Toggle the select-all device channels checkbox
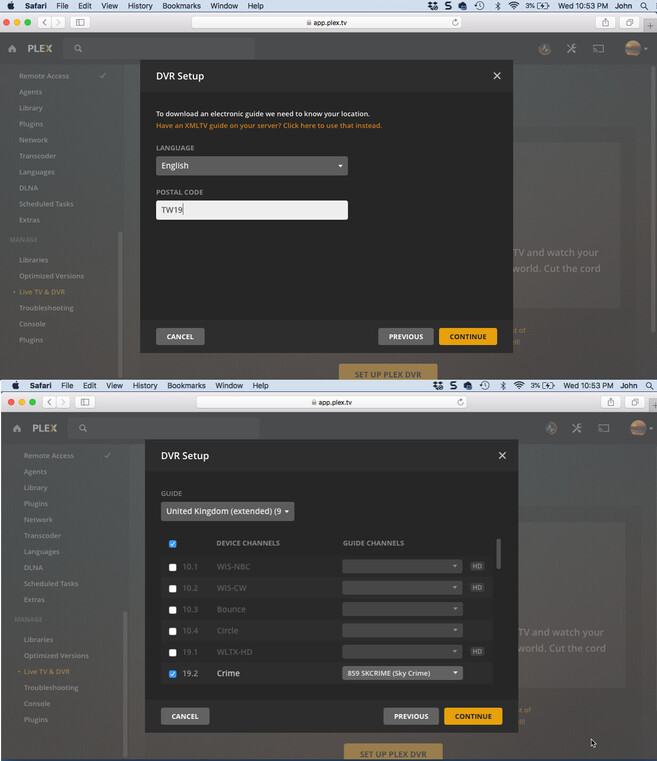 [x=172, y=544]
